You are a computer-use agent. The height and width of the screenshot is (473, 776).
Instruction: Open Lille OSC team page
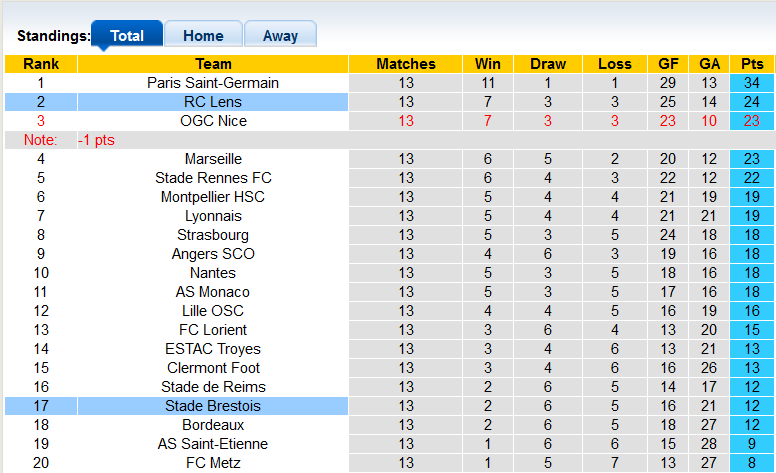click(213, 311)
